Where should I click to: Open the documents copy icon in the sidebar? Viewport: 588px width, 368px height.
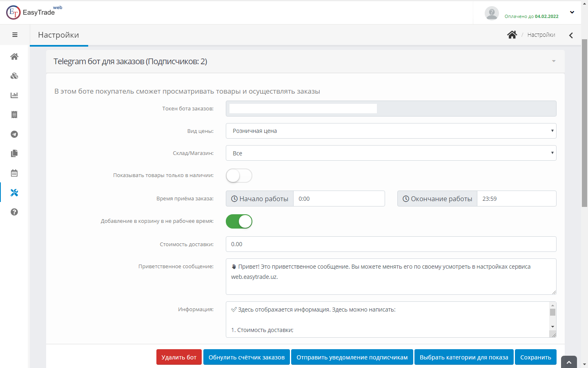click(14, 153)
